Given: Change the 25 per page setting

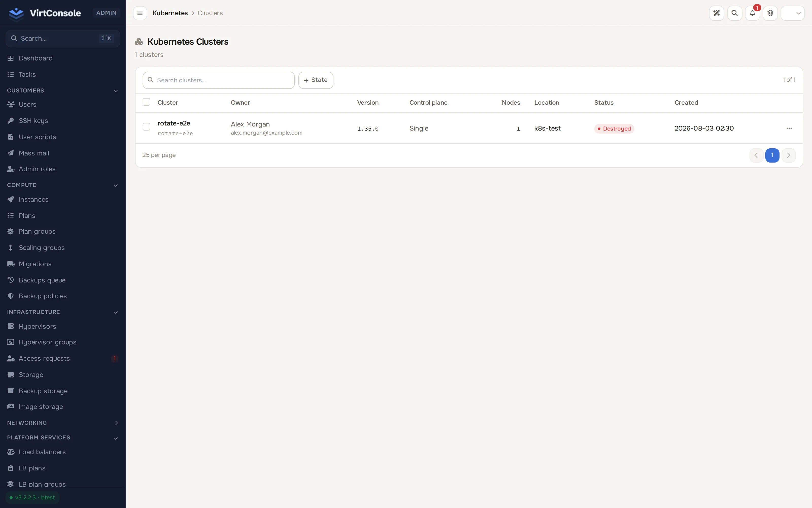Looking at the screenshot, I should (x=159, y=155).
